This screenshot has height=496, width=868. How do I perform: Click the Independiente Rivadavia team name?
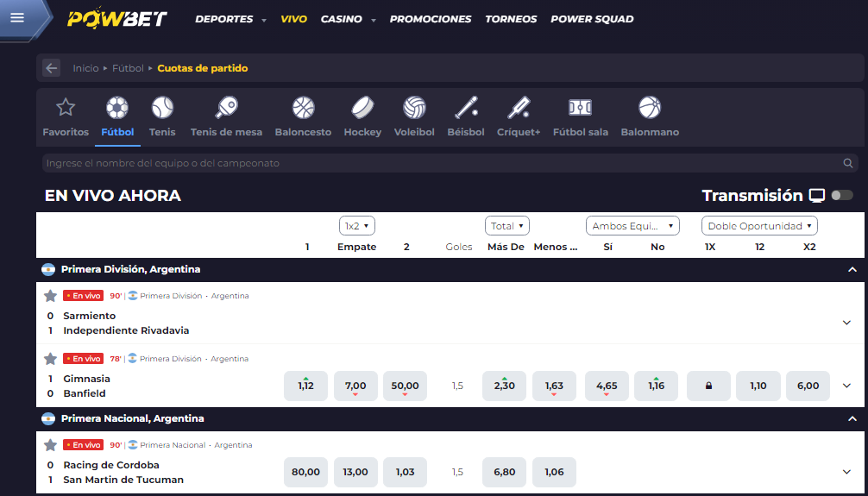[x=126, y=330]
